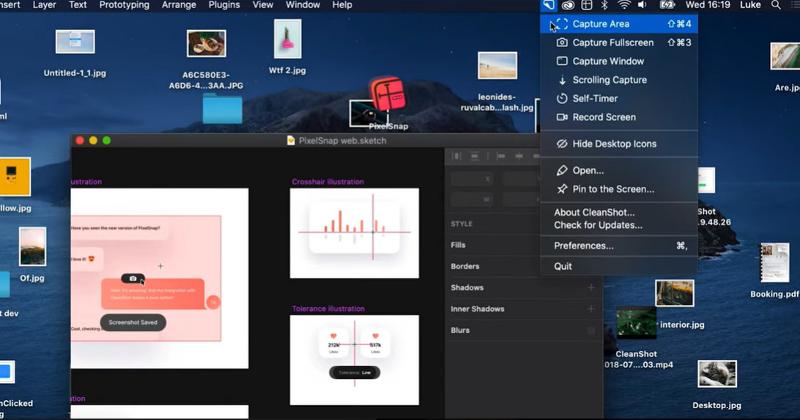Add inner shadow with Inner Shadows plus

click(591, 309)
